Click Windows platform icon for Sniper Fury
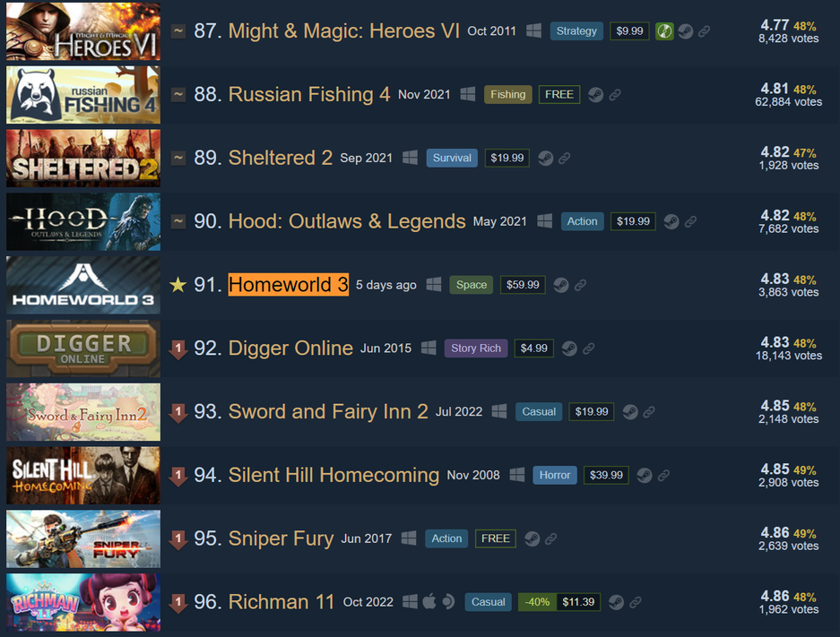Screen dimensions: 840x637 409,538
